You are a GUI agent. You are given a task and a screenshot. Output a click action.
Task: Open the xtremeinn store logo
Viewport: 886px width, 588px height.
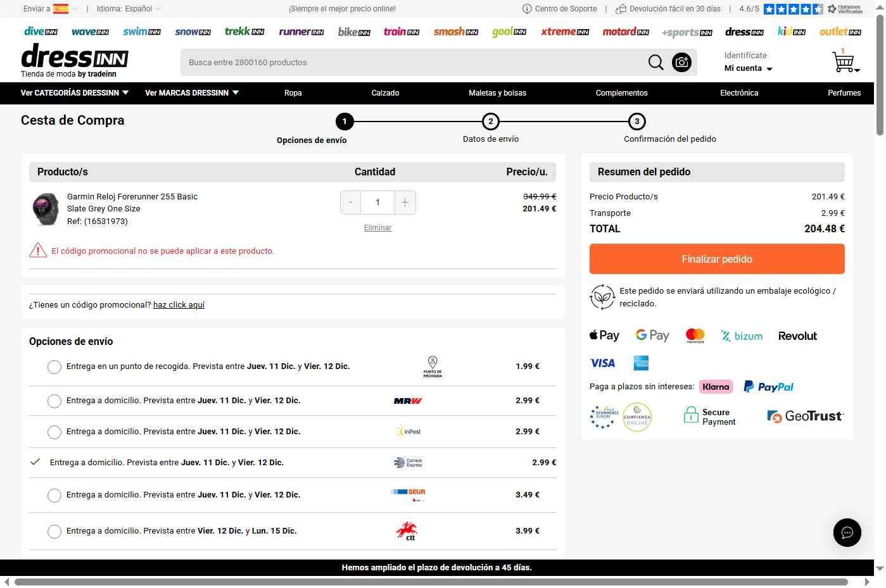[565, 32]
